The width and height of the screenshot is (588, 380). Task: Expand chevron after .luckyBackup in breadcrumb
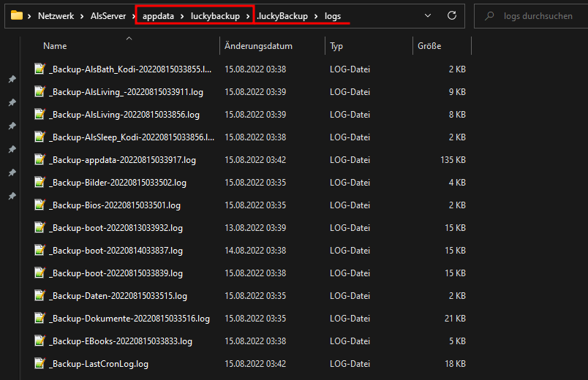pos(316,16)
